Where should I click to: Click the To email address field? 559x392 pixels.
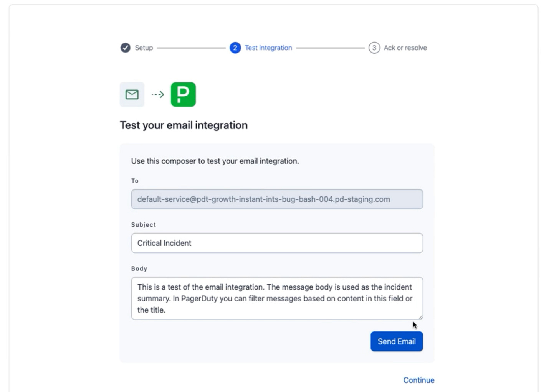click(x=277, y=199)
